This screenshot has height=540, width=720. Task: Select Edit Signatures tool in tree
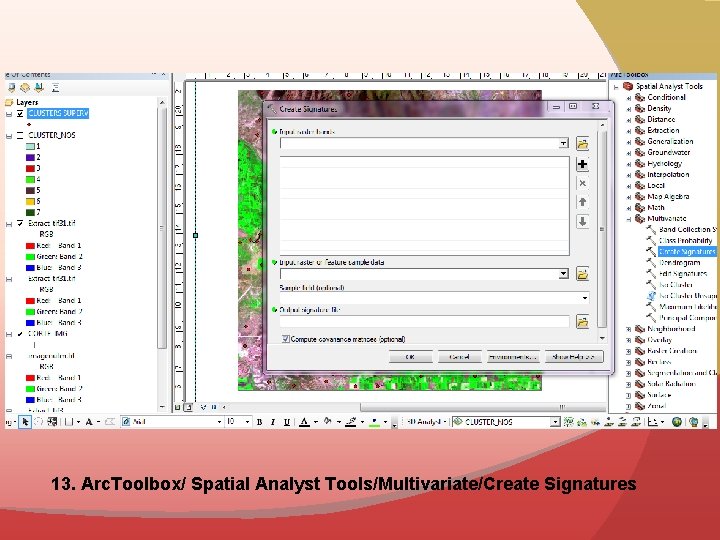tap(683, 273)
